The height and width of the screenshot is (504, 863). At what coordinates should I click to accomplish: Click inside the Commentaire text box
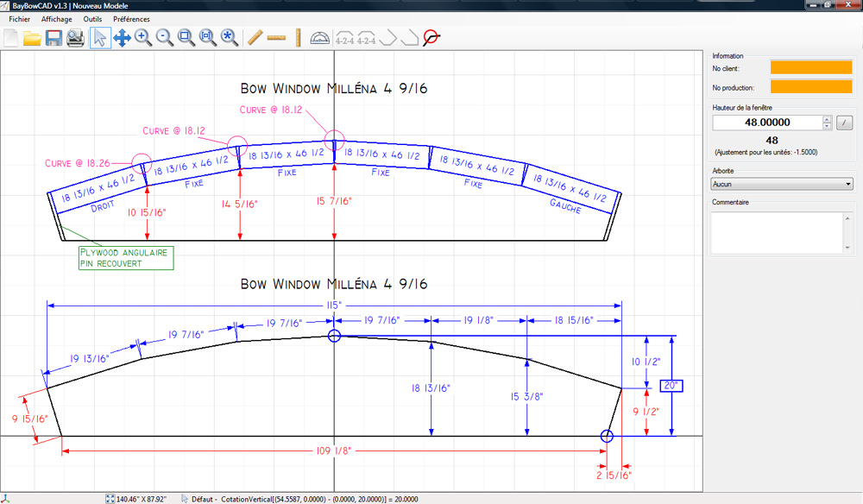[x=775, y=232]
